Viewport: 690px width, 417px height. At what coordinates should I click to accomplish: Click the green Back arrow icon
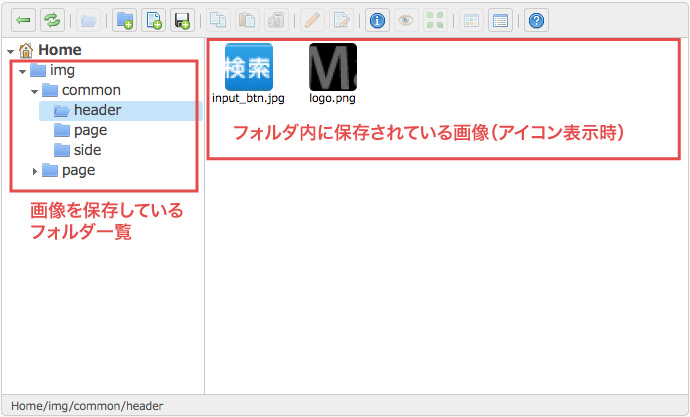click(x=23, y=20)
